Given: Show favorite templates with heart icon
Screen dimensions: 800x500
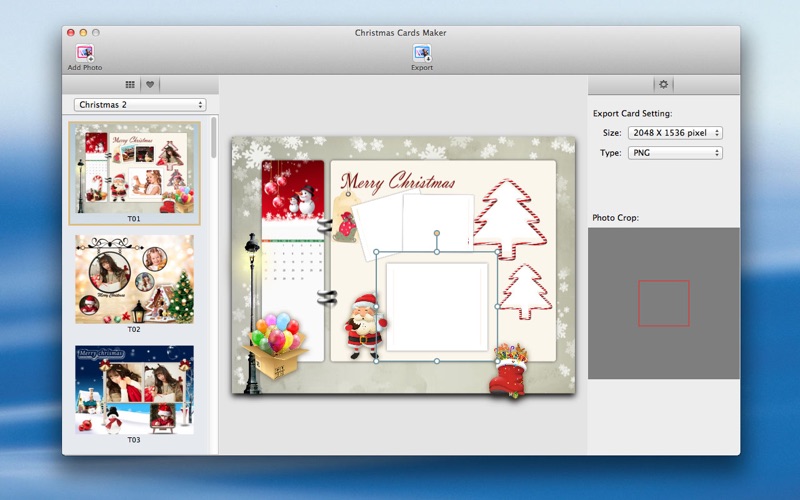Looking at the screenshot, I should tap(150, 85).
